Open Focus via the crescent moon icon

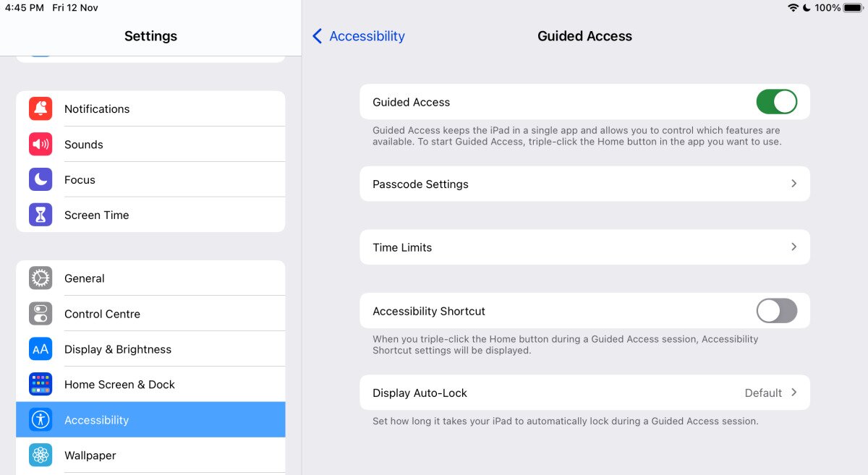41,179
